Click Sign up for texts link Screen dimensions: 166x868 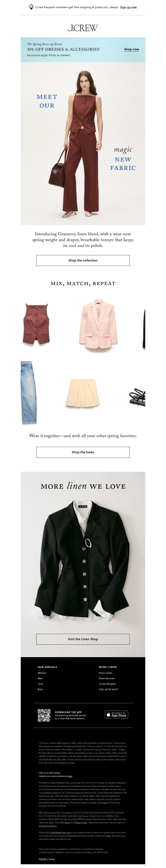click(x=108, y=689)
